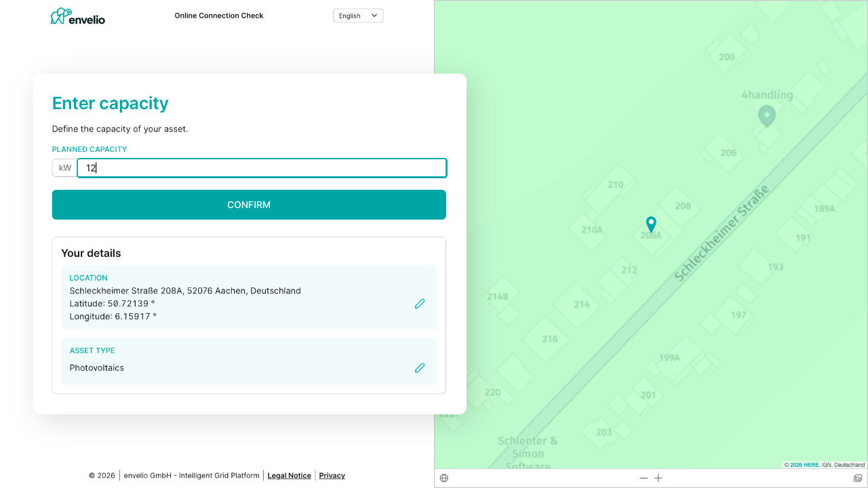Click the teal location pin at 208A
This screenshot has width=868, height=488.
tap(651, 224)
